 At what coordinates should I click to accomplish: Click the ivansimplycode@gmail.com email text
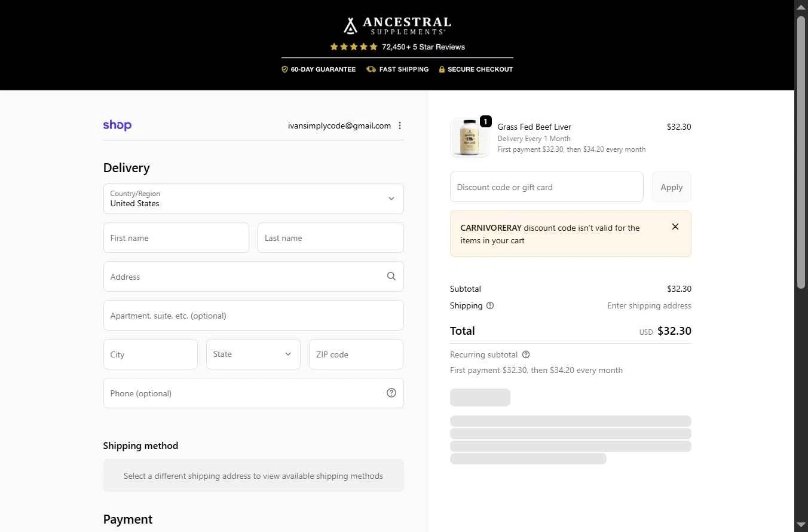339,126
